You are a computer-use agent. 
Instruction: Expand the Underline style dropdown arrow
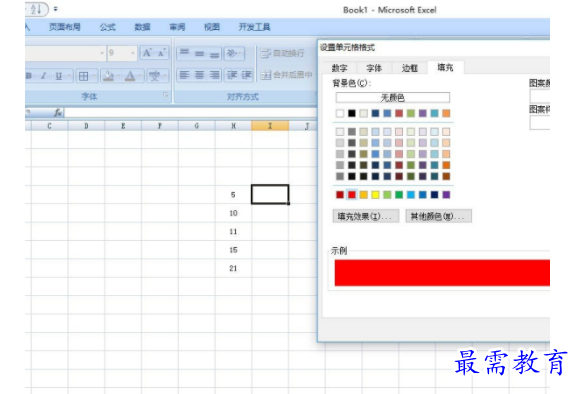tap(69, 76)
